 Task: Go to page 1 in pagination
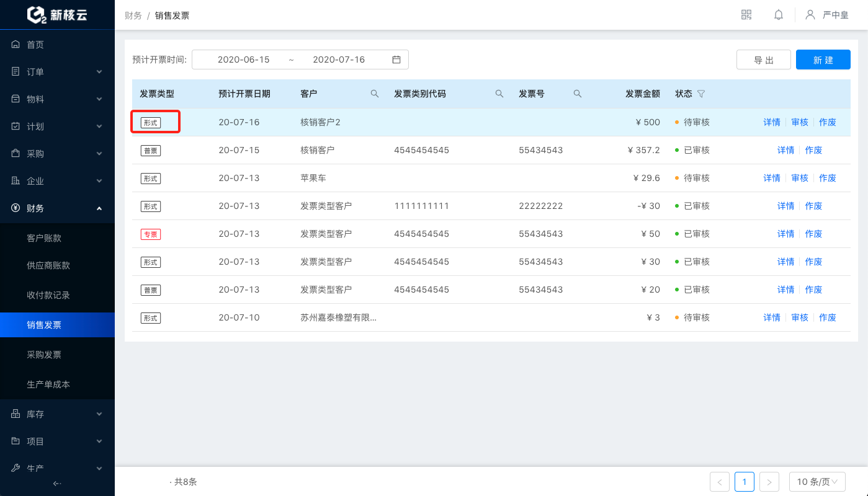(745, 482)
